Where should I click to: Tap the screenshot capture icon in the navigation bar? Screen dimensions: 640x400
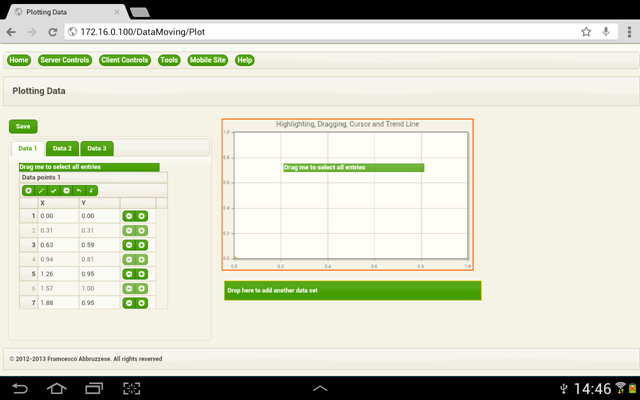click(131, 388)
